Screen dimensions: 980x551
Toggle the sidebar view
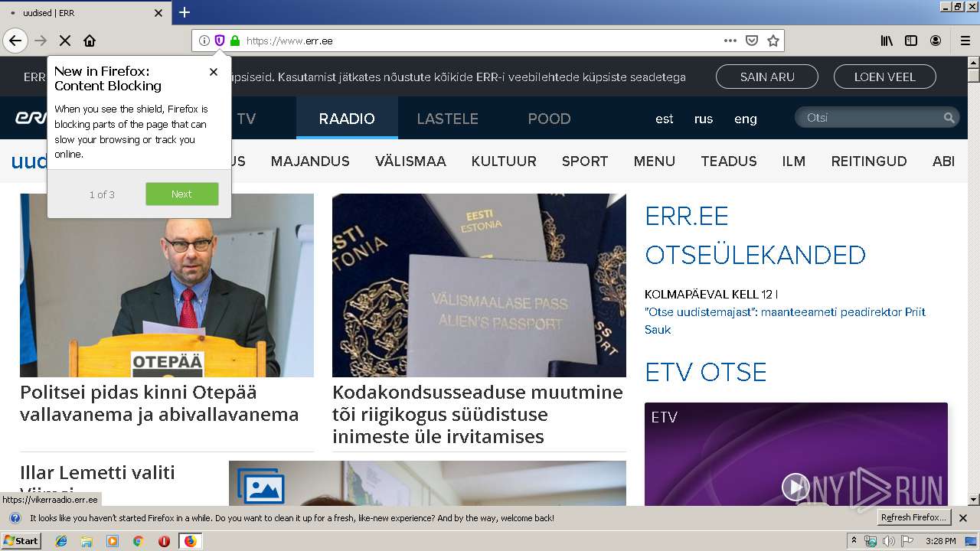(911, 41)
